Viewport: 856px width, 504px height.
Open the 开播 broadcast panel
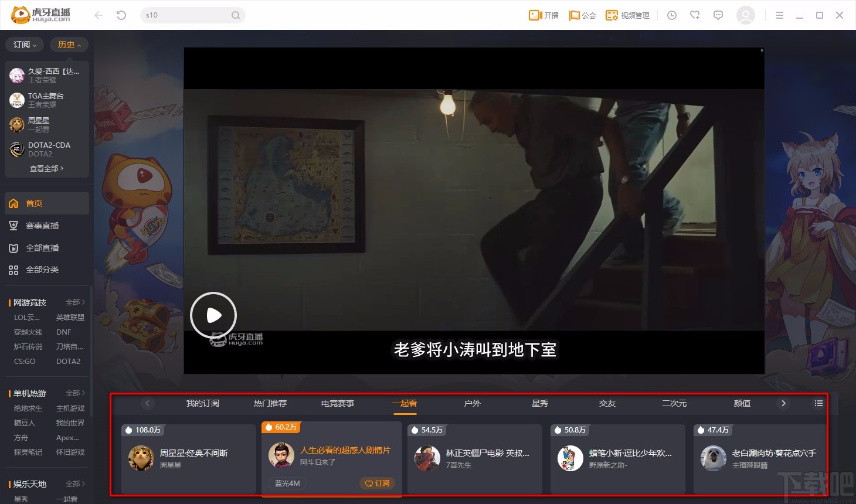coord(543,15)
